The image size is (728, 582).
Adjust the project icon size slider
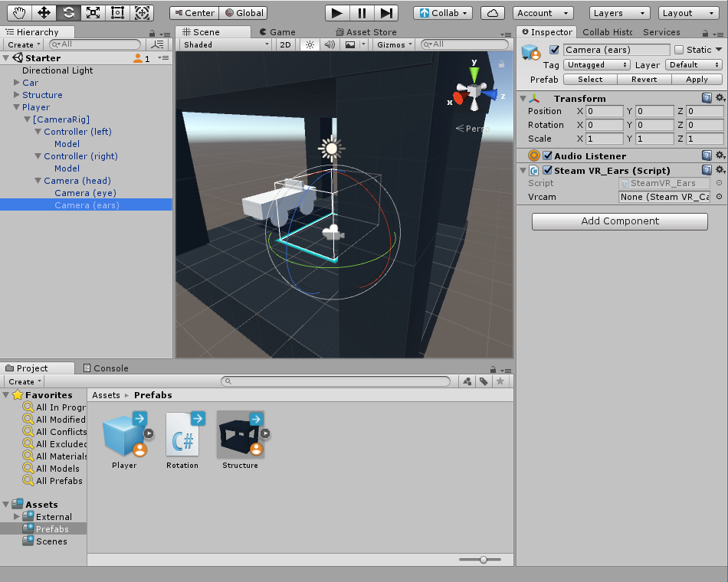pos(484,560)
